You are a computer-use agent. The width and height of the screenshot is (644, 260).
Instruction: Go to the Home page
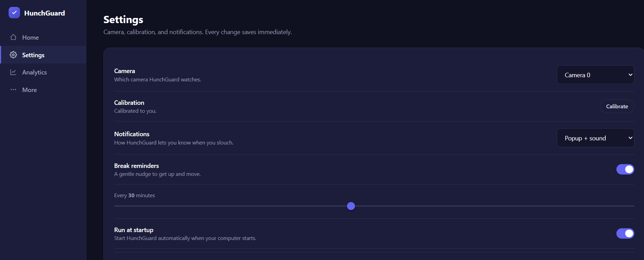point(43,37)
